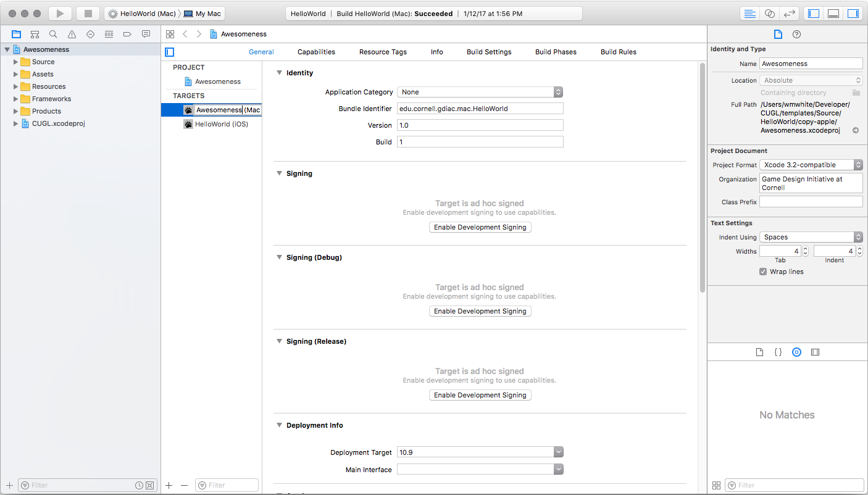Hide the Navigator left panel
Screen dimensions: 868x495
coord(814,14)
